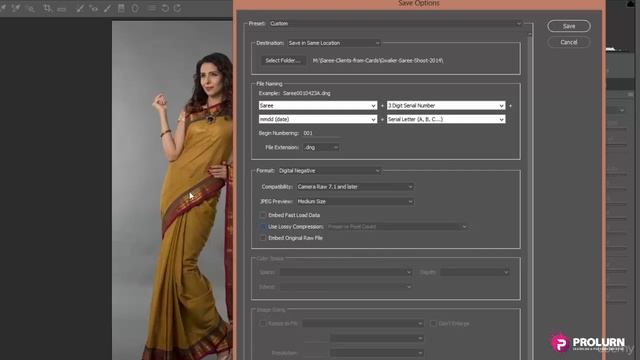Click the Select Folder... button
Viewport: 640px width, 360px height.
pyautogui.click(x=283, y=60)
